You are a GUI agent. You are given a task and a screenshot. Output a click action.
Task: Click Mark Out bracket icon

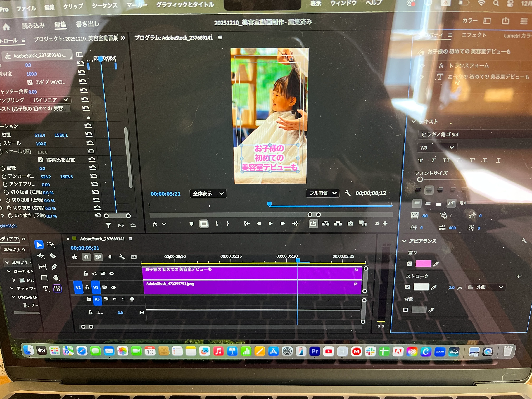227,224
